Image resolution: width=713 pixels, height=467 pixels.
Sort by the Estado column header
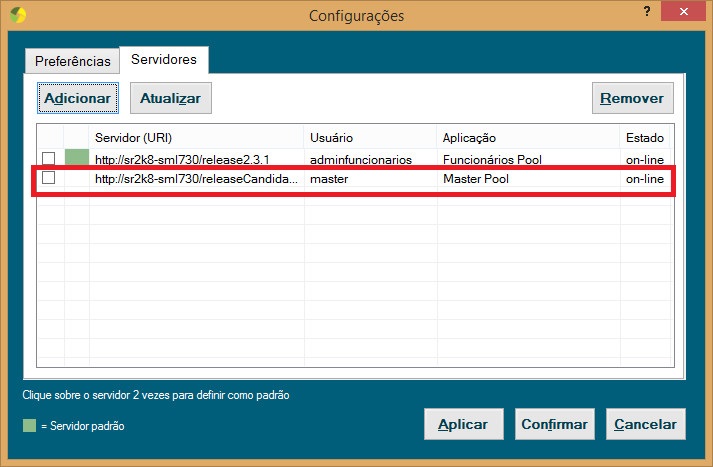pyautogui.click(x=645, y=137)
